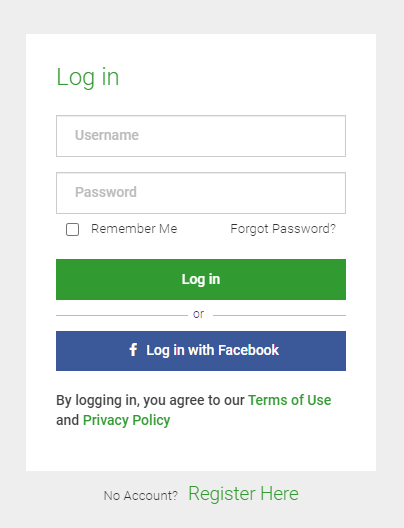Tick the Remember Me checkbox
The height and width of the screenshot is (528, 404).
point(72,229)
